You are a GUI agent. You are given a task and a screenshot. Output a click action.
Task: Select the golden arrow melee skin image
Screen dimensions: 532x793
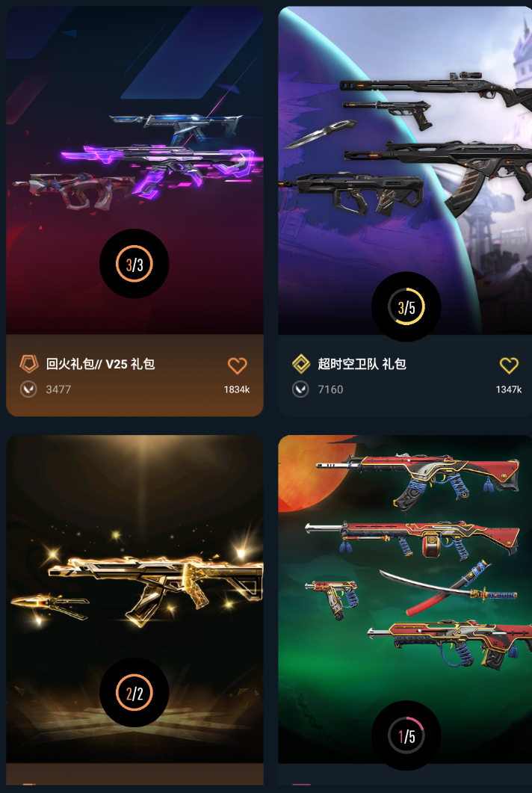(x=50, y=606)
